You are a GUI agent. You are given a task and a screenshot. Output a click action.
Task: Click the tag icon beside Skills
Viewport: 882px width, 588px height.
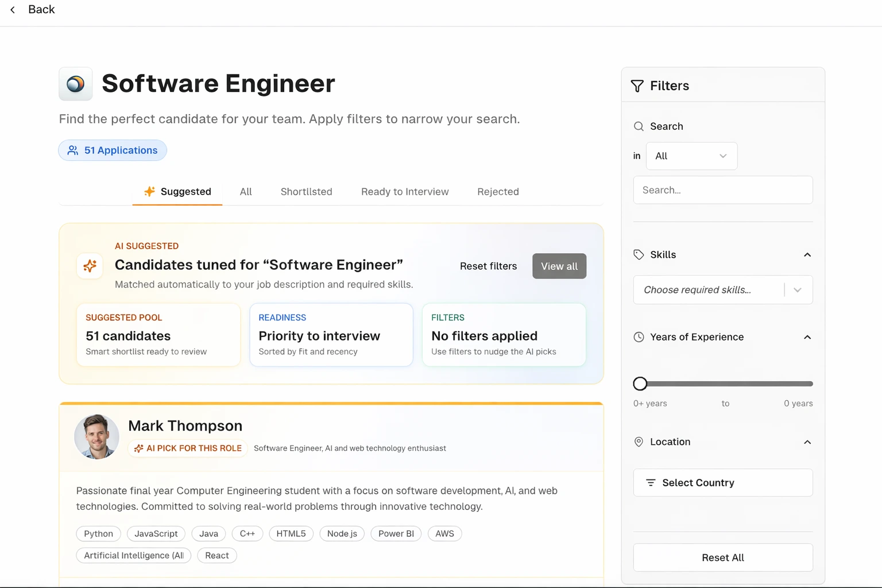[x=639, y=254]
